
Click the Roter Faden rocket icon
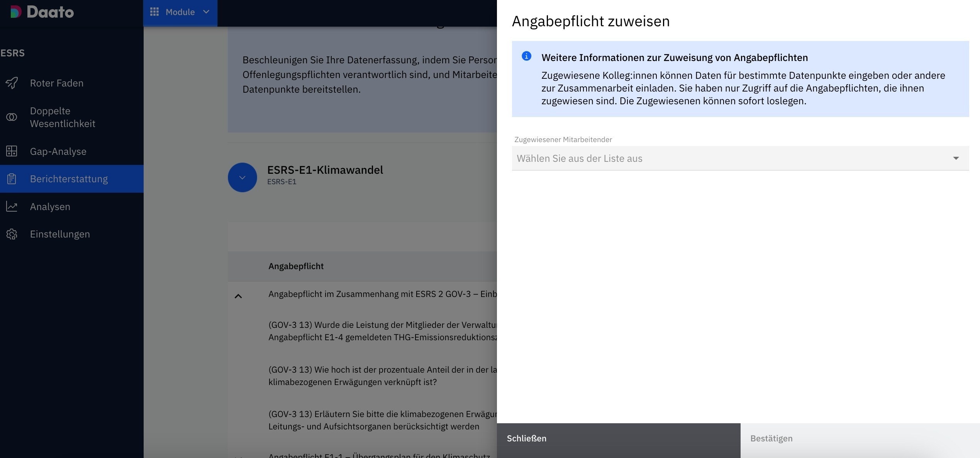coord(12,83)
